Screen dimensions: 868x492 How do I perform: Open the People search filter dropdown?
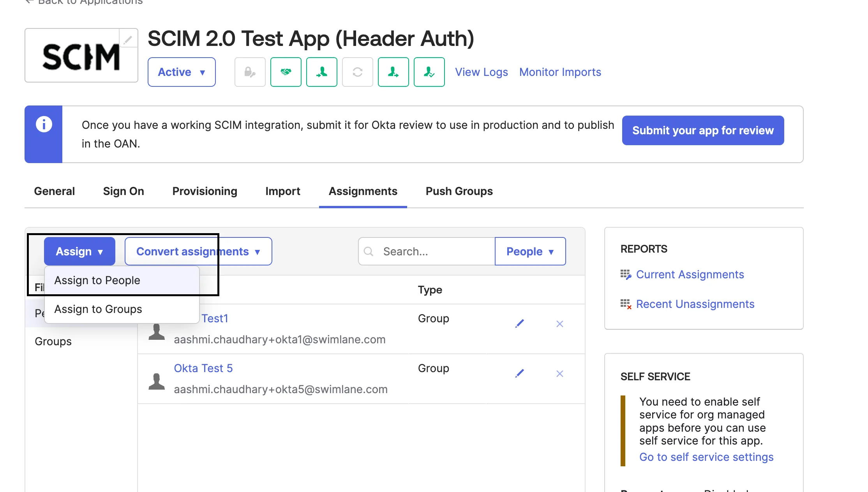(530, 251)
